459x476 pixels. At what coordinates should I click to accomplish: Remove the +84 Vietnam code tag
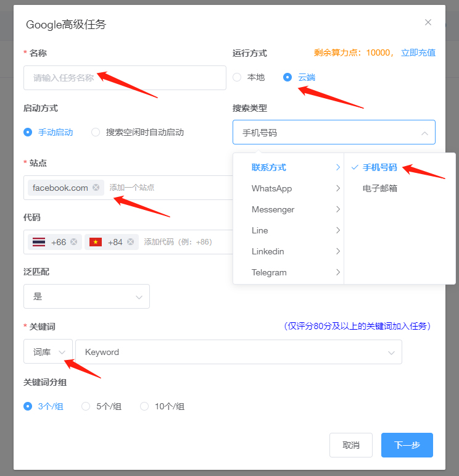click(x=130, y=241)
